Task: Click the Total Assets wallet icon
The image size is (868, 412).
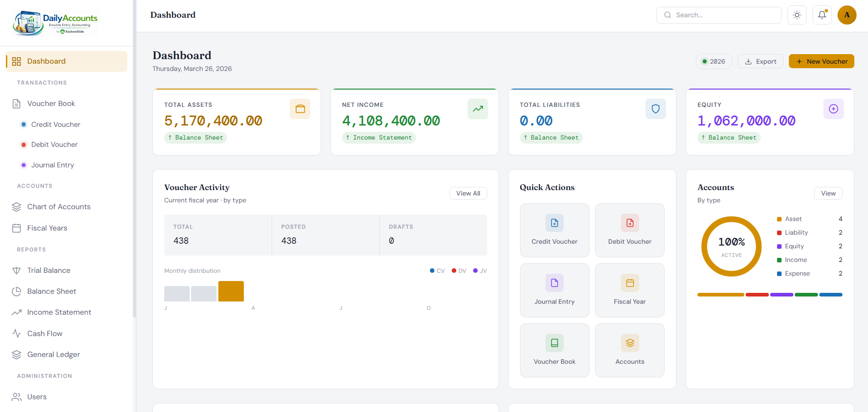Action: point(300,109)
